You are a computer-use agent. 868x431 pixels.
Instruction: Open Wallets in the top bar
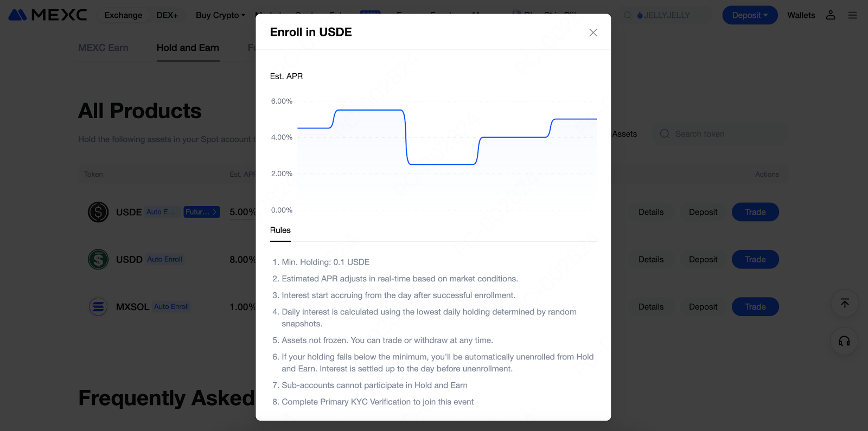tap(801, 15)
